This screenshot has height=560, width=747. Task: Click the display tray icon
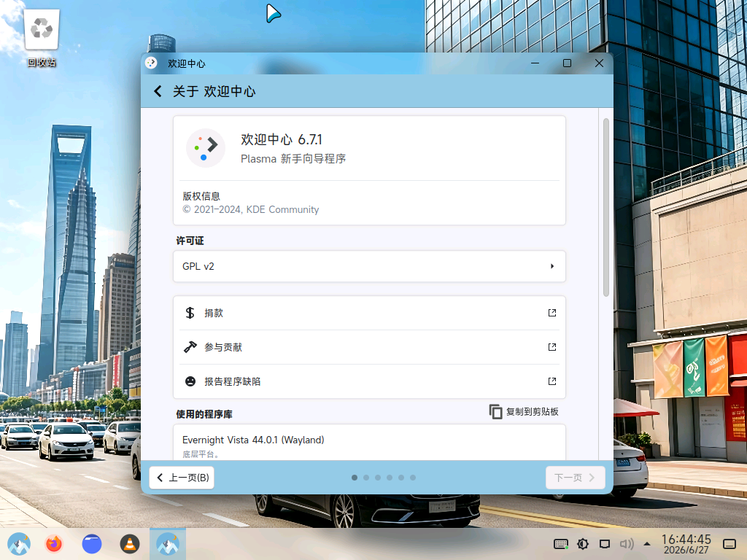pyautogui.click(x=605, y=544)
